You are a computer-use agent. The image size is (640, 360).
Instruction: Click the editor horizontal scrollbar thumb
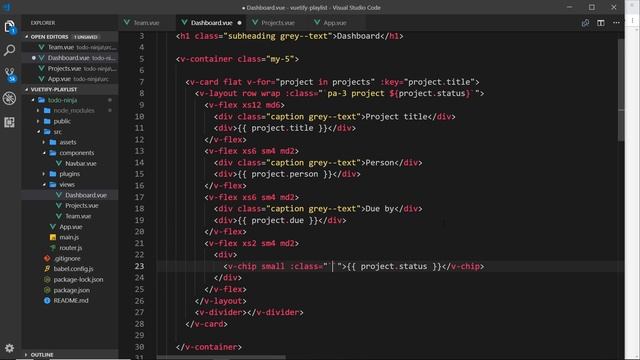[x=222, y=358]
